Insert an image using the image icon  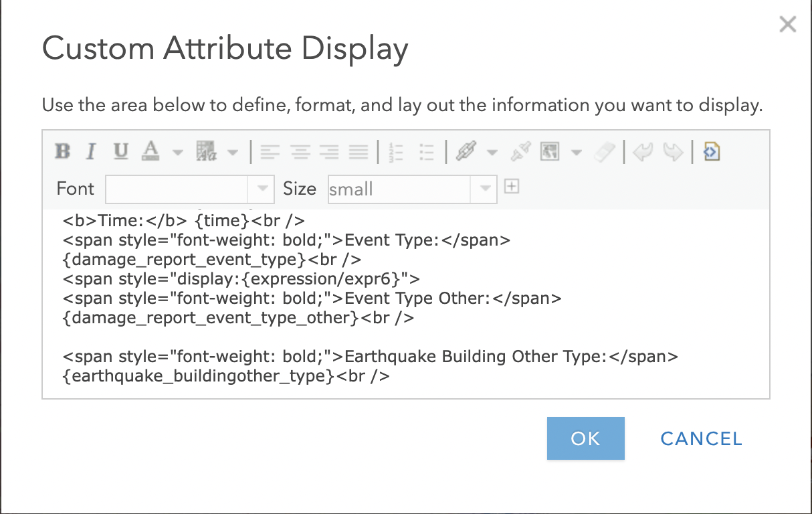point(550,152)
